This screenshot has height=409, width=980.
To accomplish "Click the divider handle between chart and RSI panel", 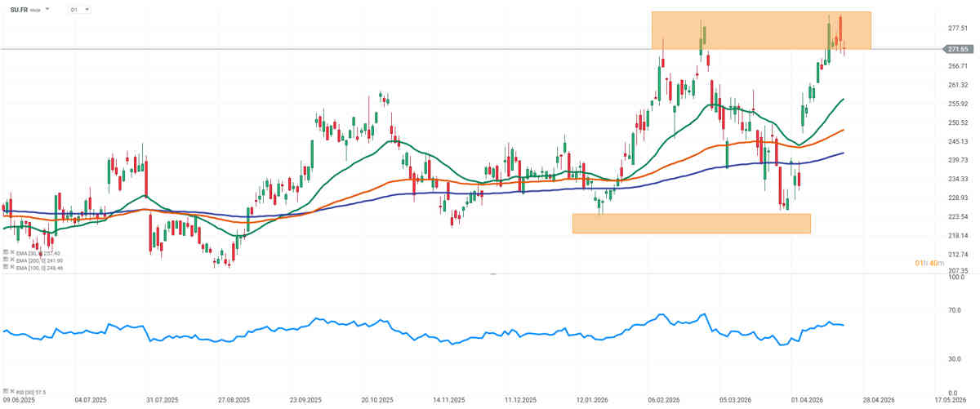I will tap(492, 274).
